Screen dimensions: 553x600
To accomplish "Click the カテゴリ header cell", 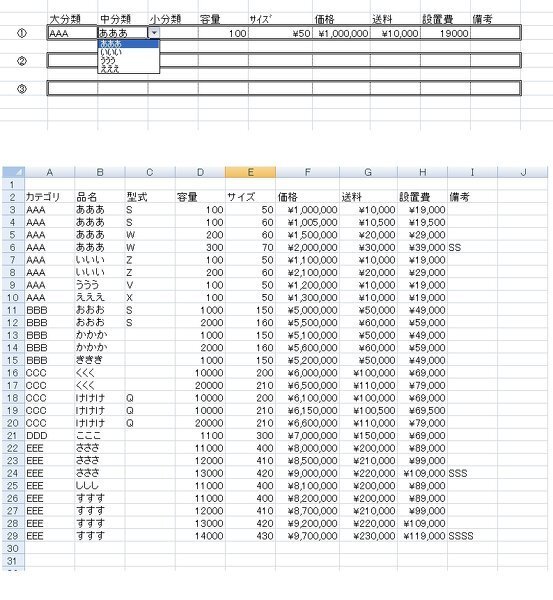I will point(49,197).
